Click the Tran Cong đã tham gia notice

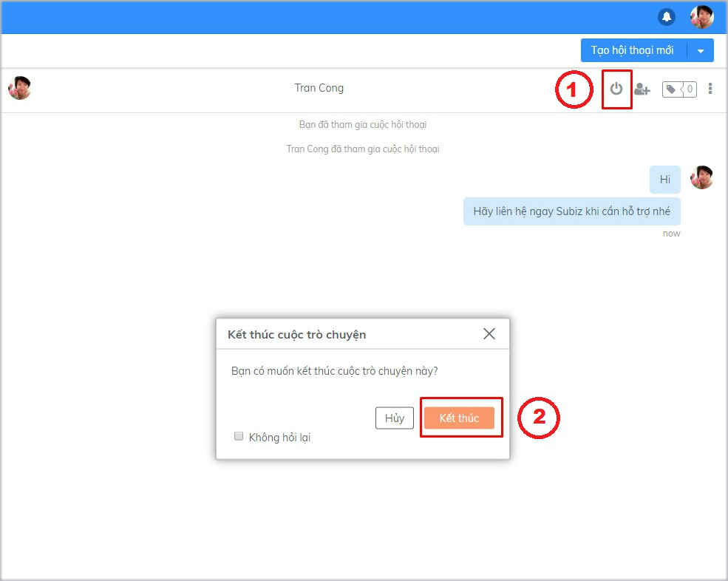363,149
